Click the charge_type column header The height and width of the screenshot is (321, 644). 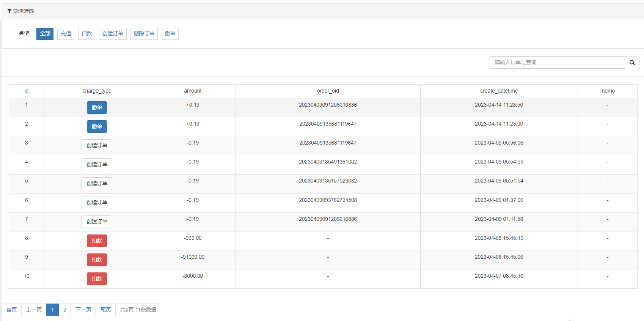(x=97, y=91)
